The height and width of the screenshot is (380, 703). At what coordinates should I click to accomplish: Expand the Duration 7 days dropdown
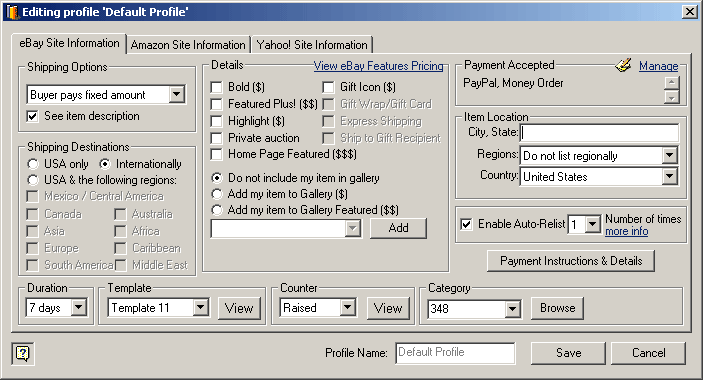78,308
